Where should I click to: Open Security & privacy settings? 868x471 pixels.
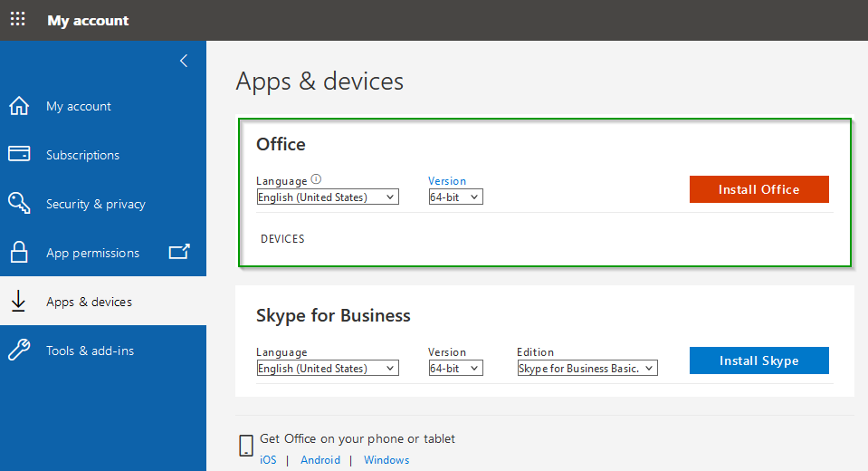click(103, 204)
